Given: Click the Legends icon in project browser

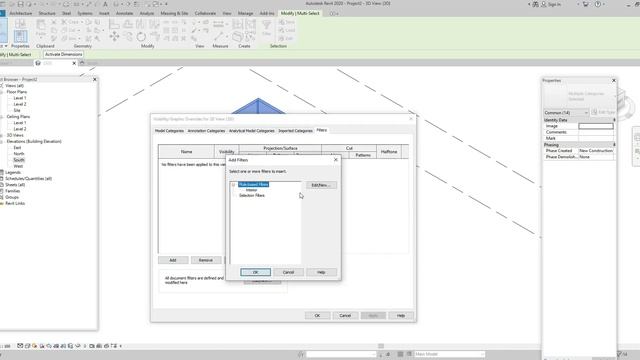Looking at the screenshot, I should pyautogui.click(x=2, y=172).
